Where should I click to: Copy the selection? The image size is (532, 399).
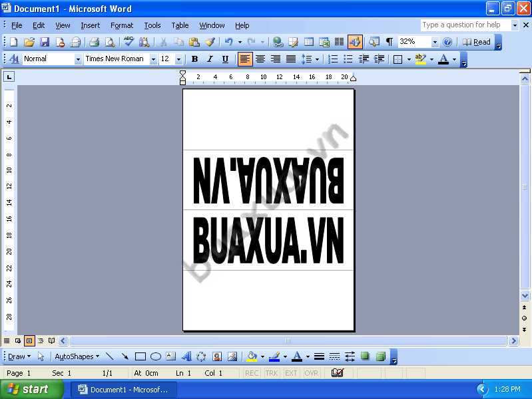[178, 42]
